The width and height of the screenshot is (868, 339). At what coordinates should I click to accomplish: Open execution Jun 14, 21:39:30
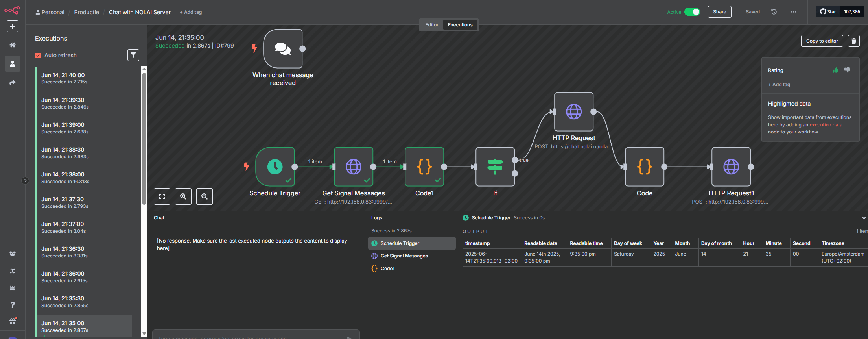click(84, 103)
